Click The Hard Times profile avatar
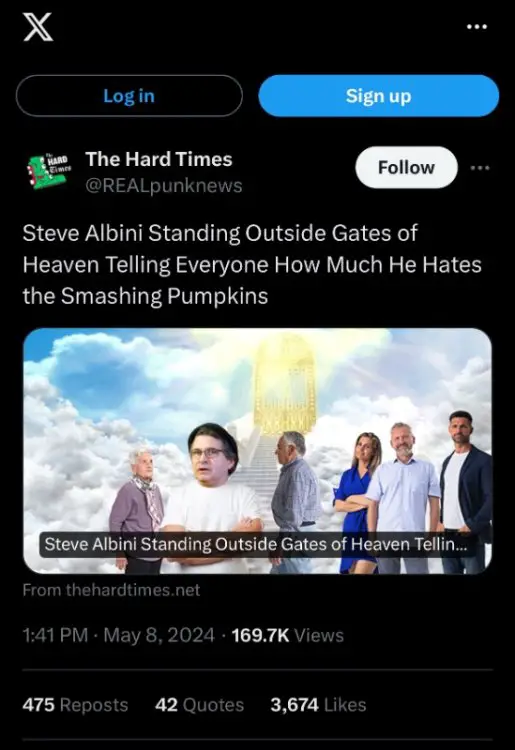515x750 pixels. 49,171
